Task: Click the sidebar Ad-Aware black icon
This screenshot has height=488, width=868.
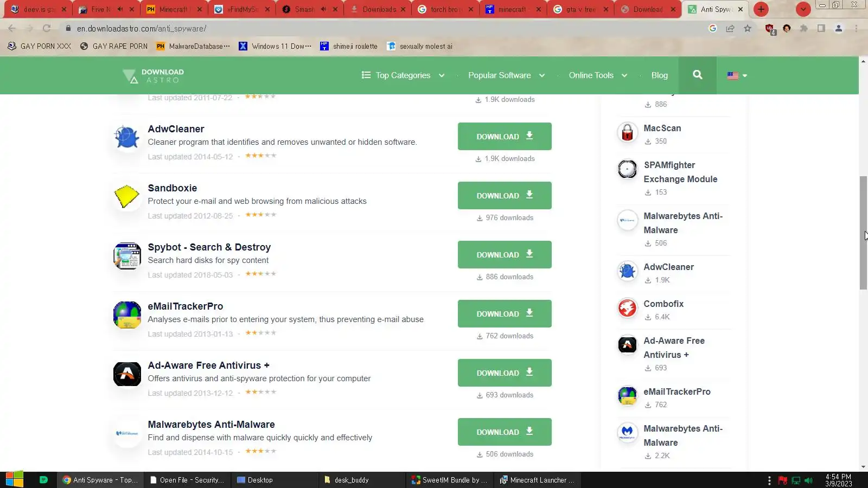Action: click(x=627, y=345)
